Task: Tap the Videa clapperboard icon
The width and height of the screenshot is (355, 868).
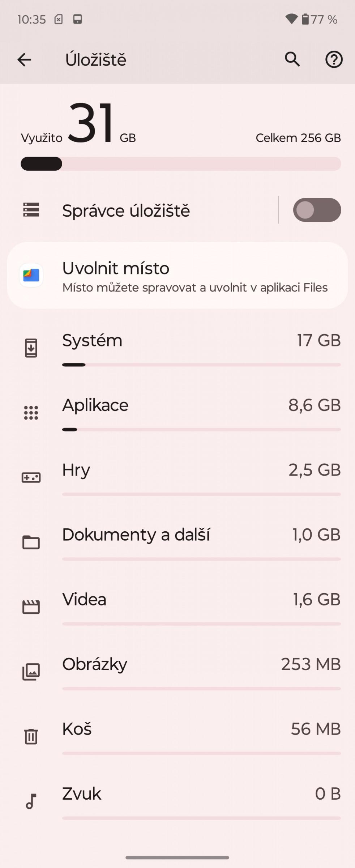Action: 31,607
